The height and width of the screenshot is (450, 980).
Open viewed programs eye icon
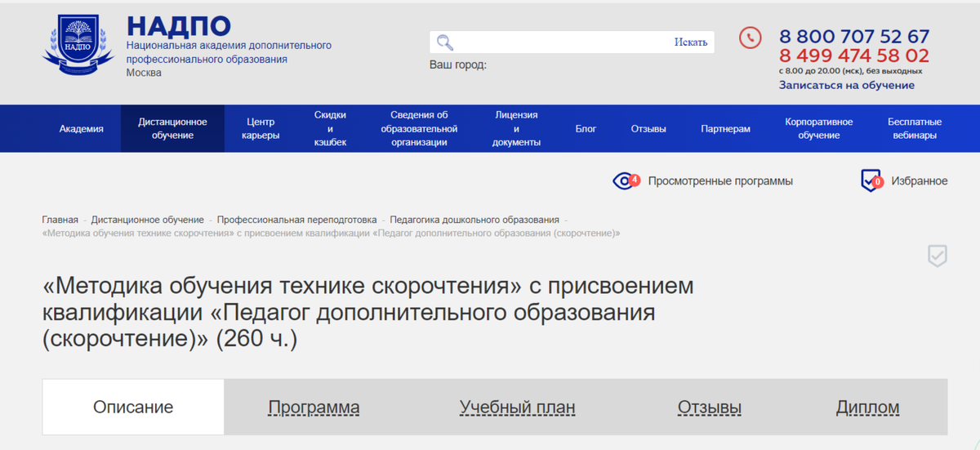coord(626,180)
